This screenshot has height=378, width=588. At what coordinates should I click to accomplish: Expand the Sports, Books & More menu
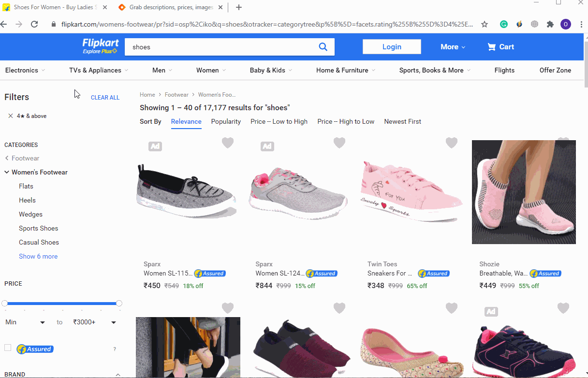[435, 70]
